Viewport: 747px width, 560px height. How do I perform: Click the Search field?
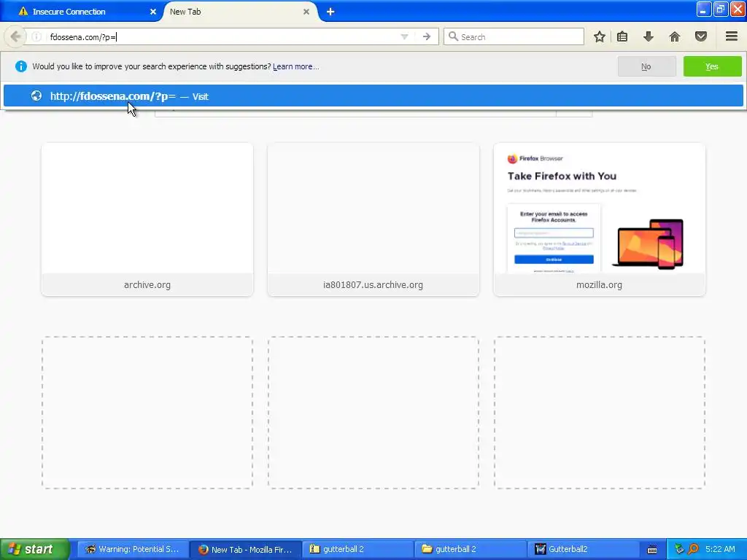pos(514,36)
